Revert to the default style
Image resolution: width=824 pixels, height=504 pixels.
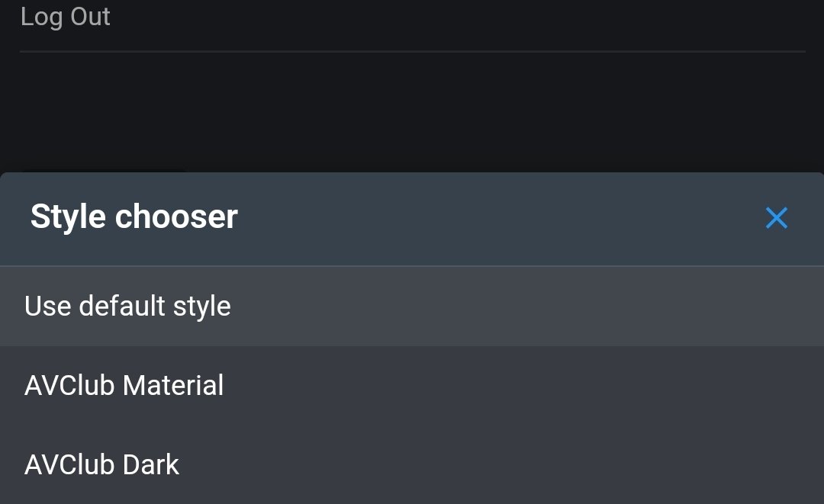click(x=127, y=306)
